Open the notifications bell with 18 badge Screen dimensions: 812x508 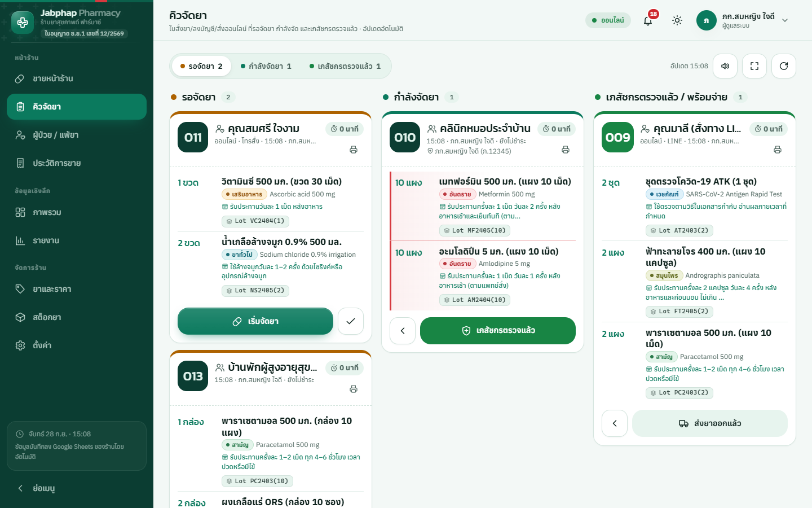[648, 20]
